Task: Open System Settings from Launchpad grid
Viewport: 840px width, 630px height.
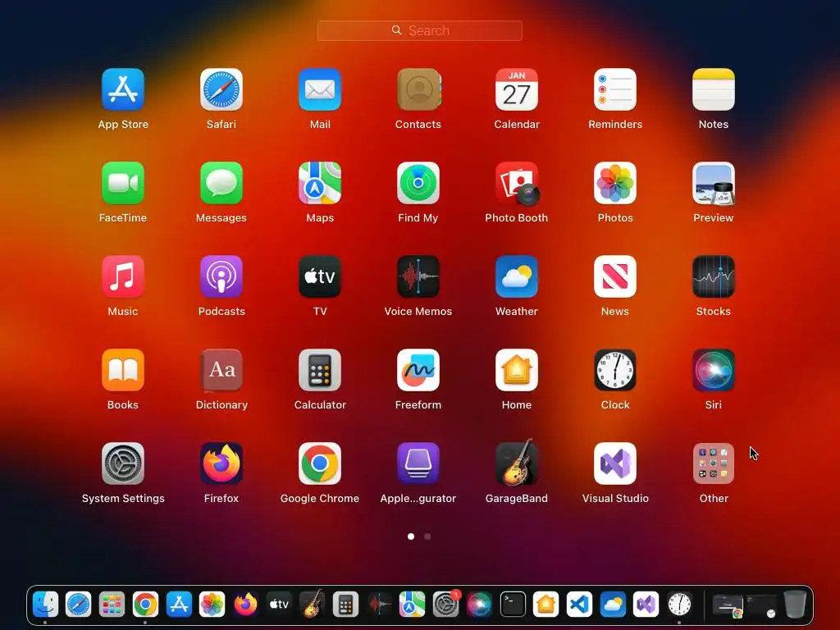Action: pos(123,463)
